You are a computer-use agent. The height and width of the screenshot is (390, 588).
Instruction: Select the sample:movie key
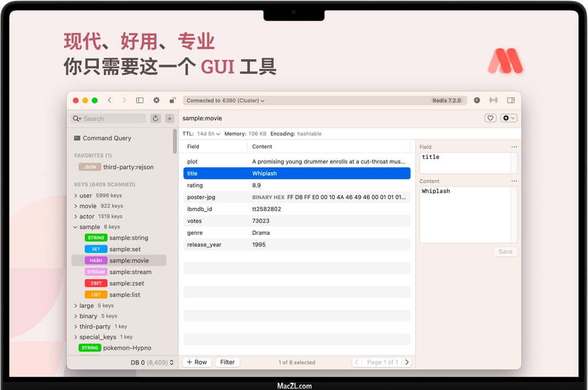(x=119, y=260)
